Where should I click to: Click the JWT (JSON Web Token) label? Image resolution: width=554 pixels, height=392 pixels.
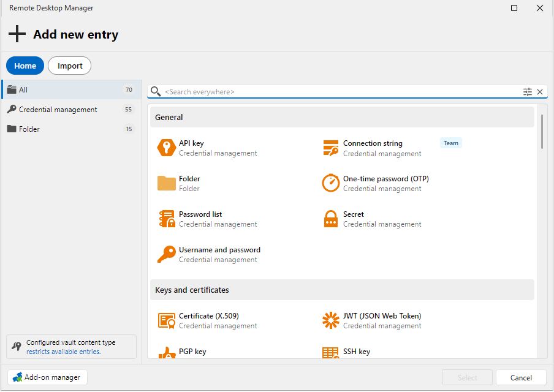click(382, 315)
